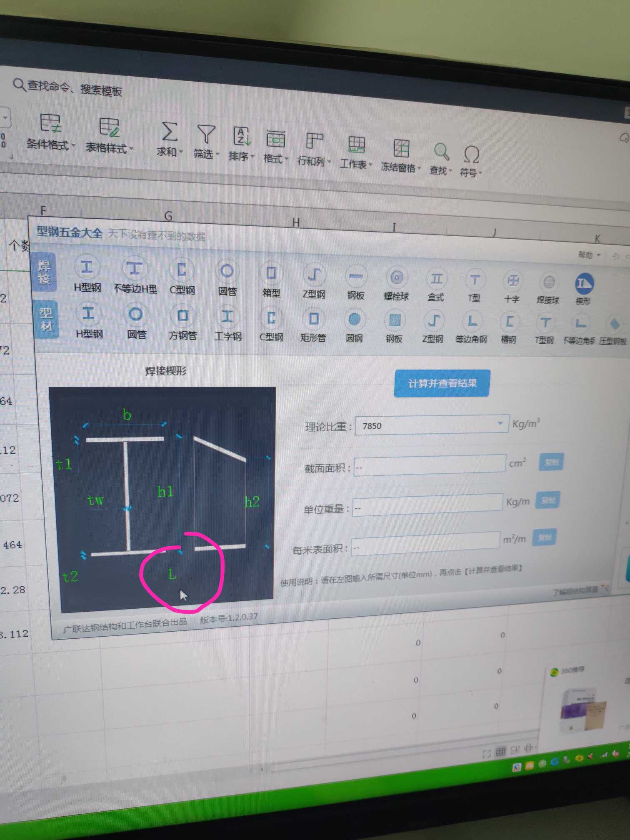This screenshot has height=840, width=630.
Task: Click 查找 find tool in ribbon
Action: coord(441,159)
